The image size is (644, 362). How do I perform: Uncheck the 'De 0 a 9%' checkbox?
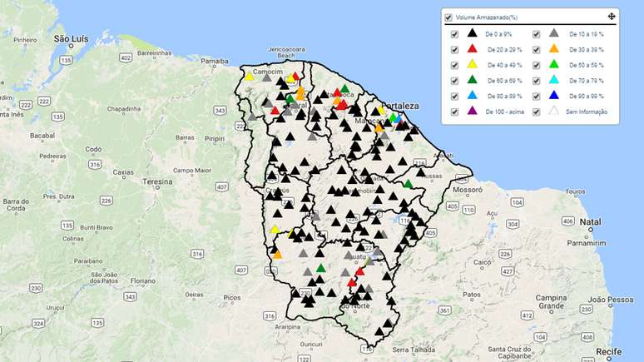[454, 34]
